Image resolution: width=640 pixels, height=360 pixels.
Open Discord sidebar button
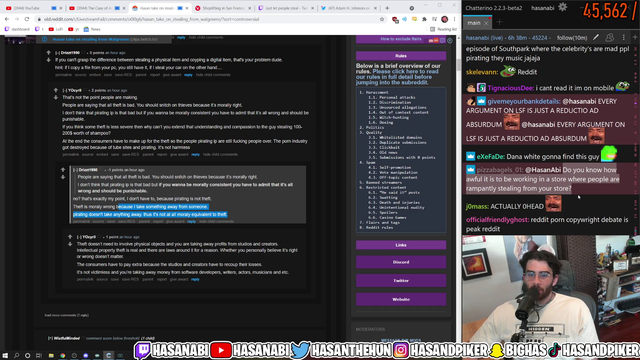point(401,262)
